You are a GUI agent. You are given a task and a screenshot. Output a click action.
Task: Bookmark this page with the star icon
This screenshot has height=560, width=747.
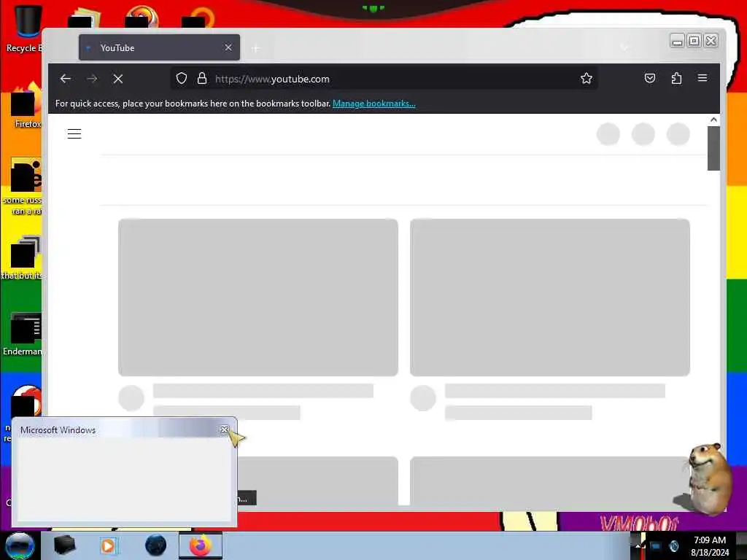(587, 79)
